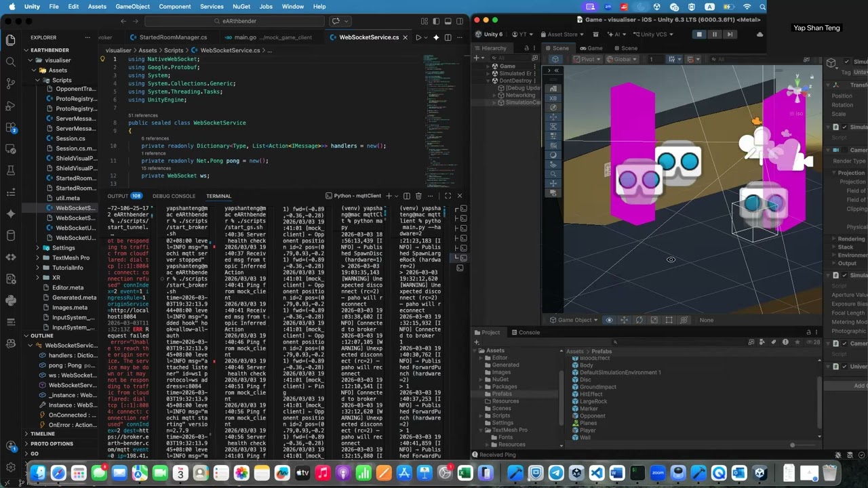Toggle the Inspector object active checkbox
The image size is (868, 488).
pos(846,62)
